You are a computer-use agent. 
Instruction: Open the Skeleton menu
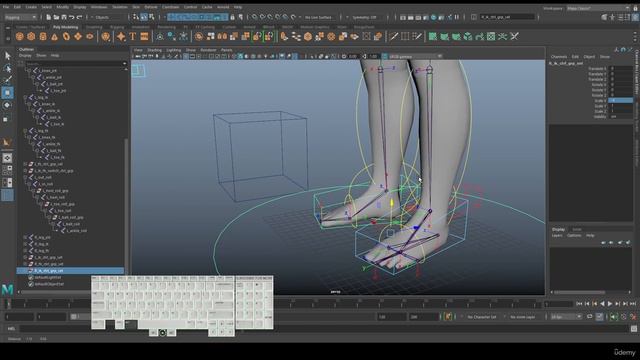point(120,7)
